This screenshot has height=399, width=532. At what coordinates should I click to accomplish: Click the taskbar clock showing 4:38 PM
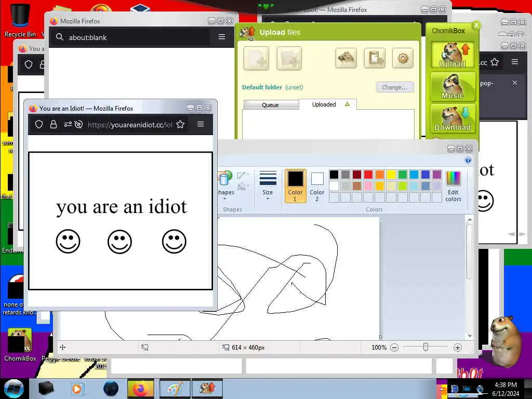(x=506, y=389)
